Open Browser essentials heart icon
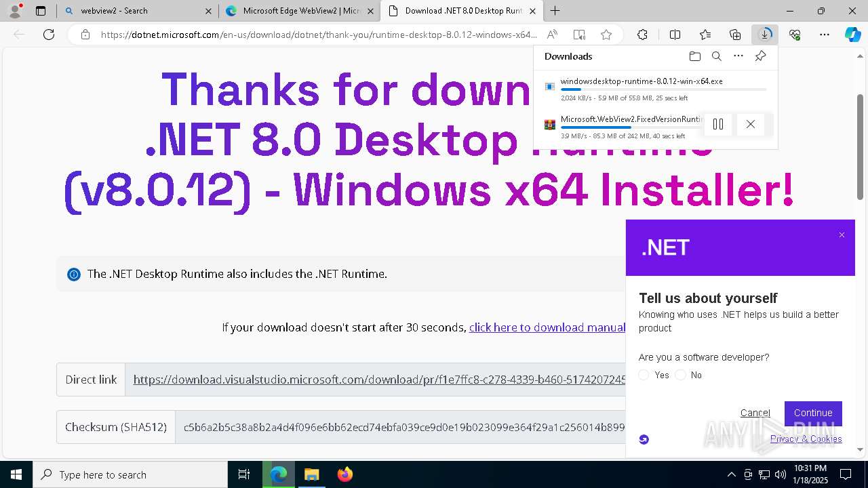The image size is (868, 488). tap(795, 35)
